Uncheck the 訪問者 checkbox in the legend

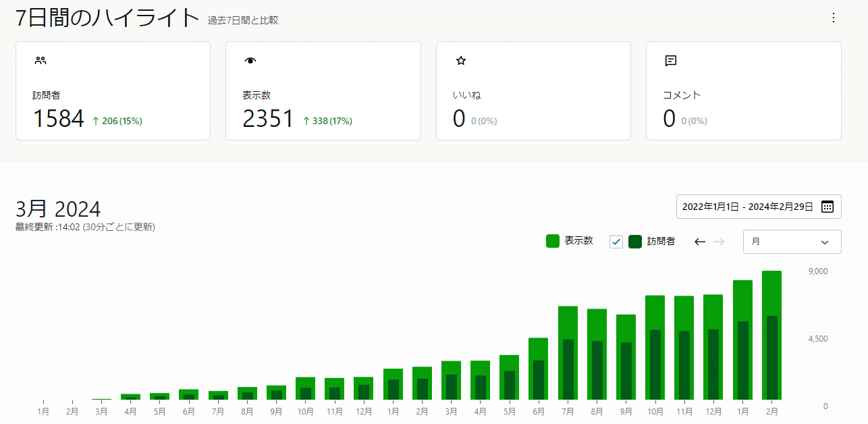click(x=616, y=241)
